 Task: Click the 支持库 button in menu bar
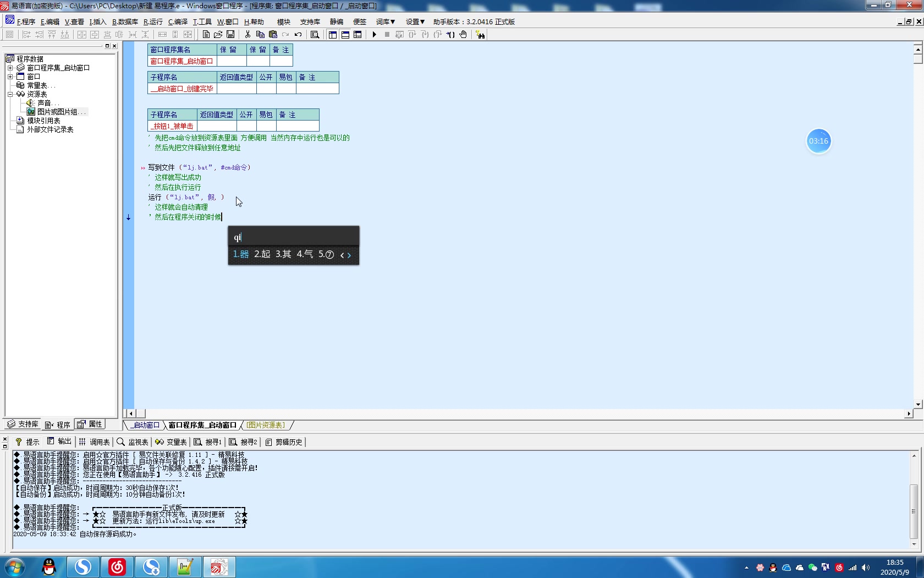310,21
